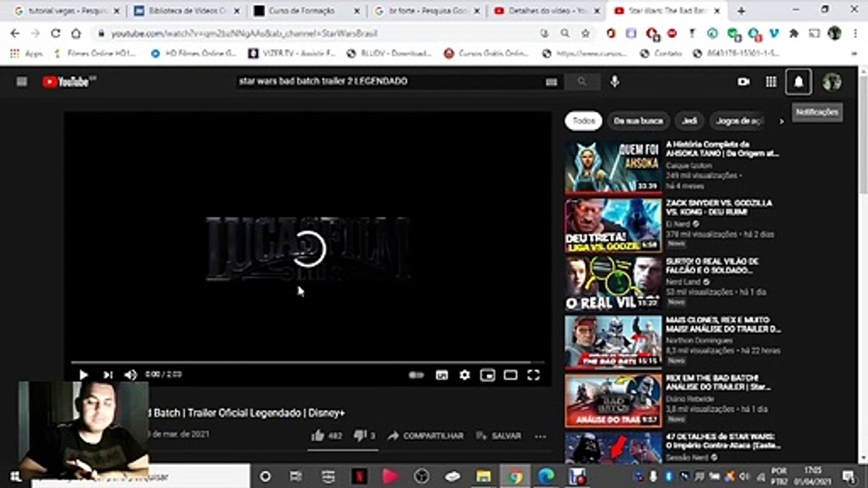The width and height of the screenshot is (868, 488).
Task: Open Netflix from the taskbar
Action: click(359, 476)
